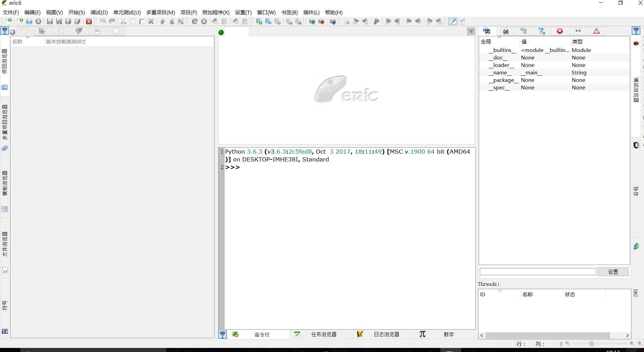Toggle the left sidebar filter funnel icon
The height and width of the screenshot is (352, 644).
pos(5,31)
